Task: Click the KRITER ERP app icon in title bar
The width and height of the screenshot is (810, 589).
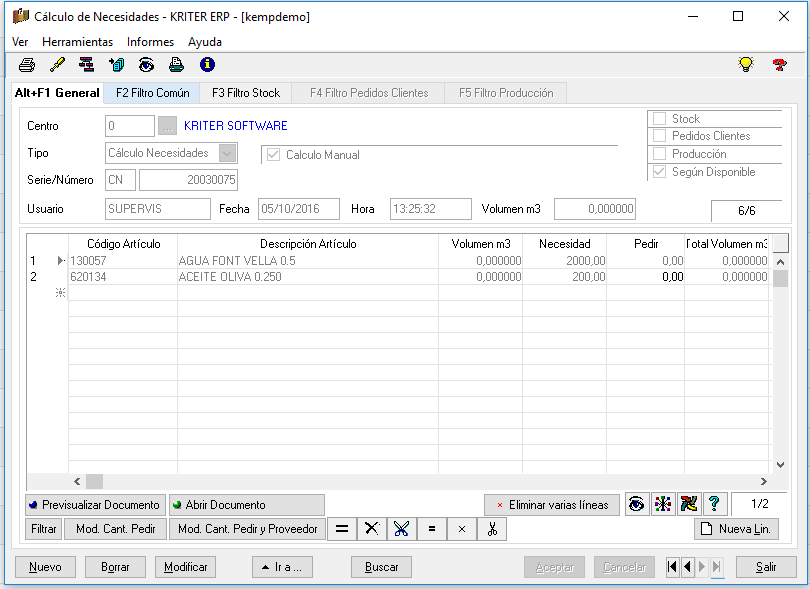Action: (20, 17)
